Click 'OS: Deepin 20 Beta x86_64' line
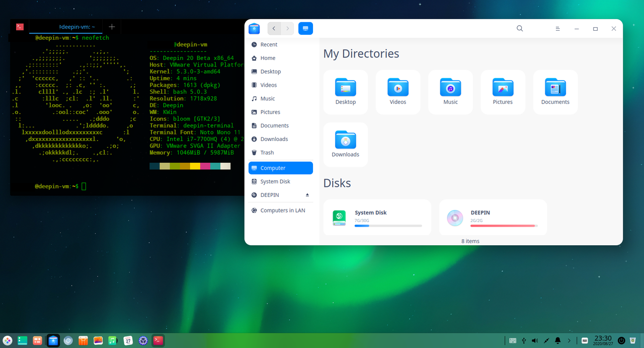 192,58
